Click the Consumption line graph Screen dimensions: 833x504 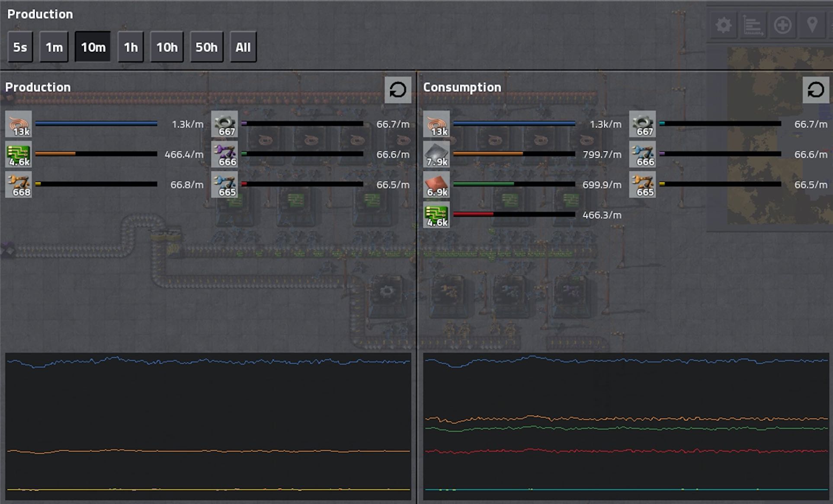coord(626,427)
